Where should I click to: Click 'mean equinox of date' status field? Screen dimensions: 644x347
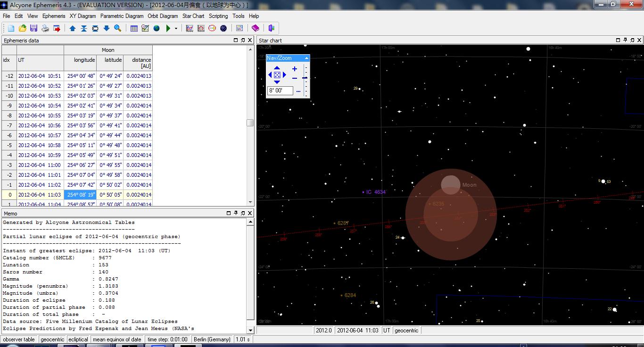tap(117, 339)
